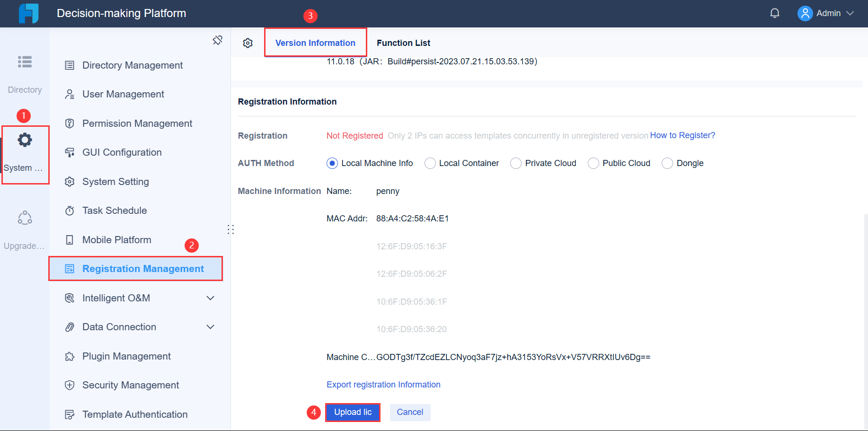
Task: Select the User Management icon
Action: pyautogui.click(x=70, y=94)
